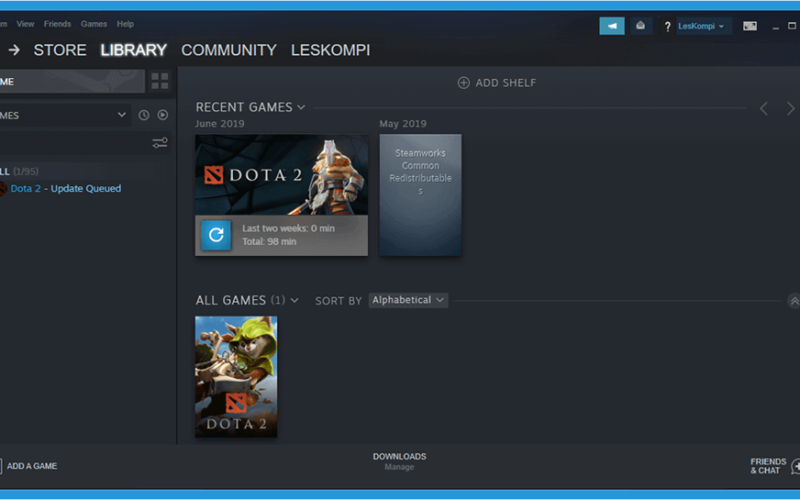Image resolution: width=800 pixels, height=500 pixels.
Task: Click ADD A GAME button
Action: tap(28, 466)
